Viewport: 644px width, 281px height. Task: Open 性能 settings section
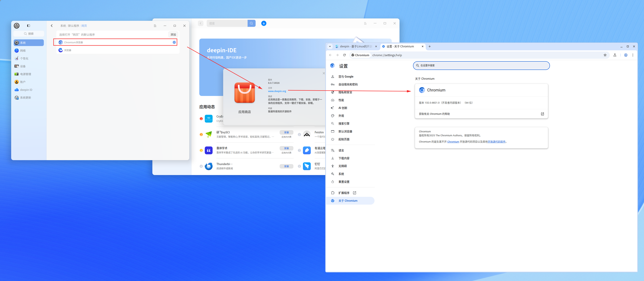pyautogui.click(x=341, y=100)
